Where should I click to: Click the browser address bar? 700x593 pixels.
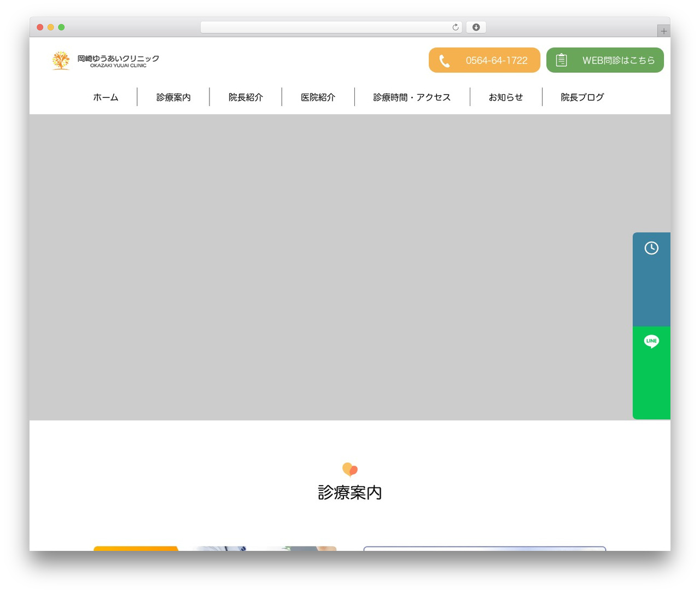pyautogui.click(x=331, y=27)
